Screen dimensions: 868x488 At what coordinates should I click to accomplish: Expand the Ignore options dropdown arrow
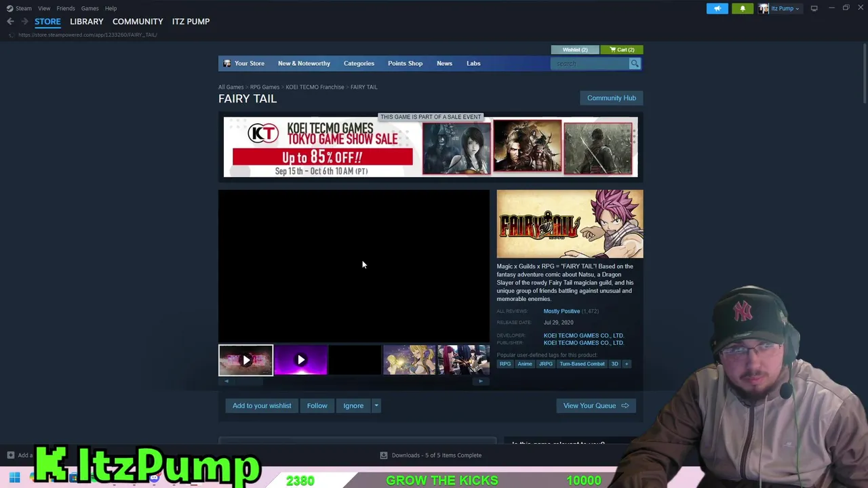click(376, 406)
